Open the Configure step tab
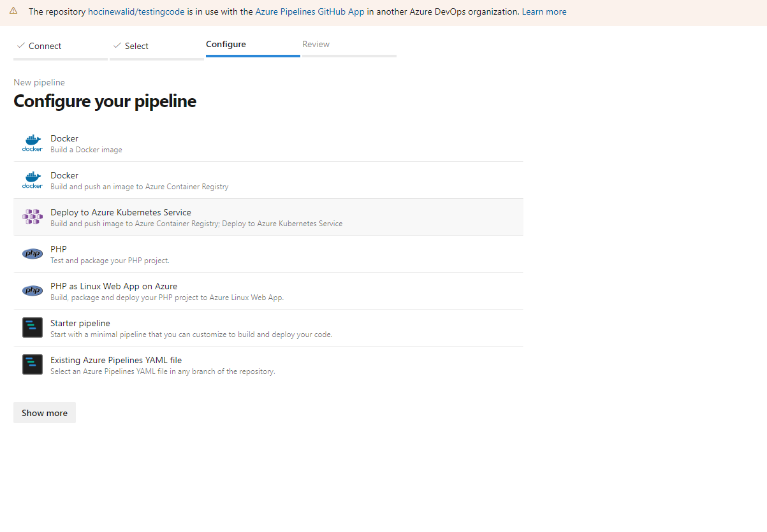767x532 pixels. [x=252, y=46]
